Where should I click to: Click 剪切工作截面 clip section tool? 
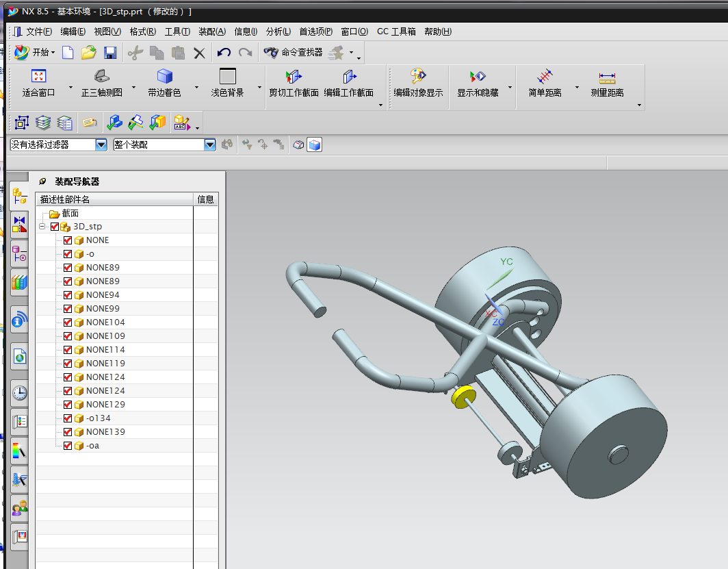(294, 84)
